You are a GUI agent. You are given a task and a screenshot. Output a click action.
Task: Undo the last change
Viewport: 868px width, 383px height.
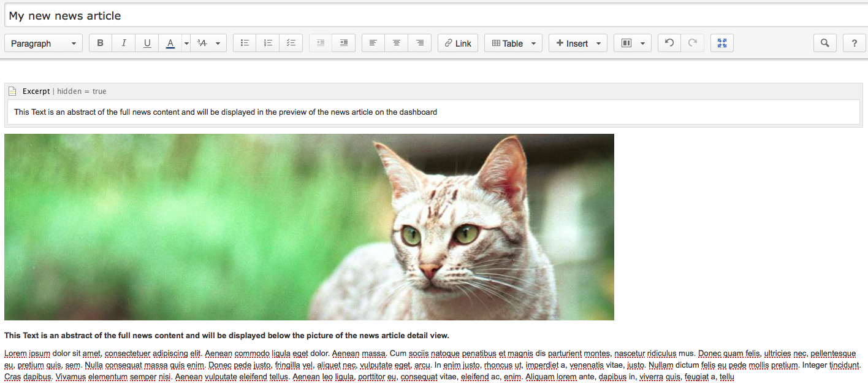669,43
